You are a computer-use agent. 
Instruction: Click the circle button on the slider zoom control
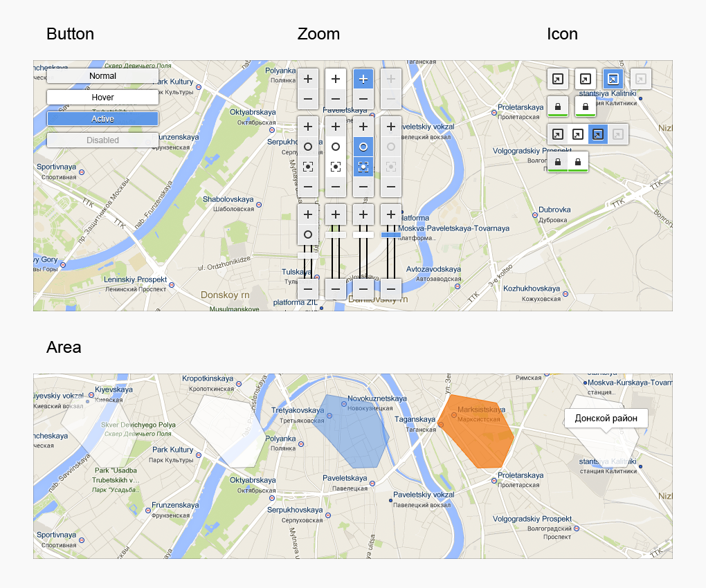[x=308, y=235]
